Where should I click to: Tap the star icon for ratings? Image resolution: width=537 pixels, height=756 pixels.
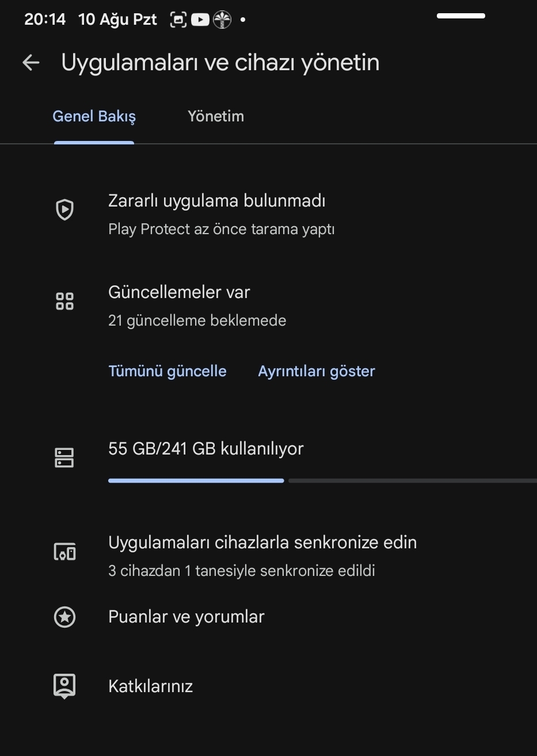(x=64, y=617)
